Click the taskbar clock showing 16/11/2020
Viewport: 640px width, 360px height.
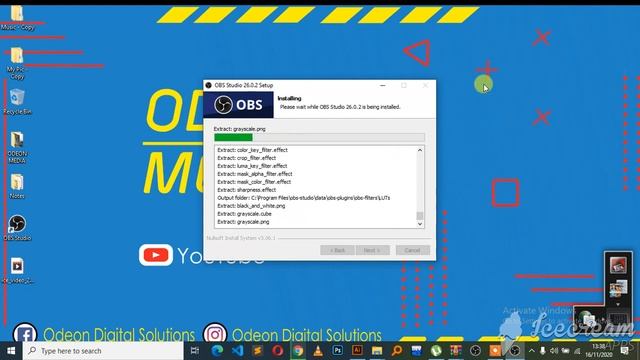click(599, 351)
